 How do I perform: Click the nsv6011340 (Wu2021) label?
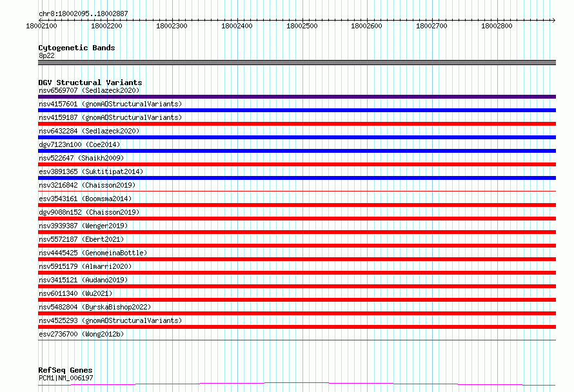coord(75,293)
